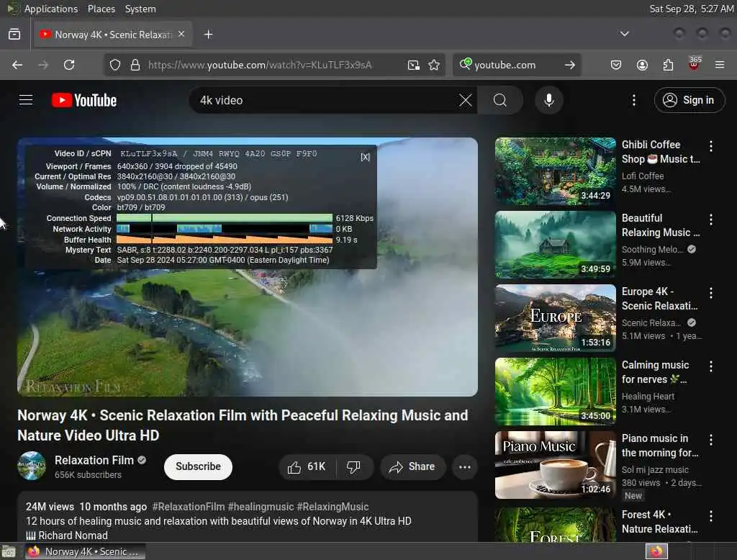Show desktop via bottom-left panel icon
Screen dimensions: 737x560
point(9,551)
